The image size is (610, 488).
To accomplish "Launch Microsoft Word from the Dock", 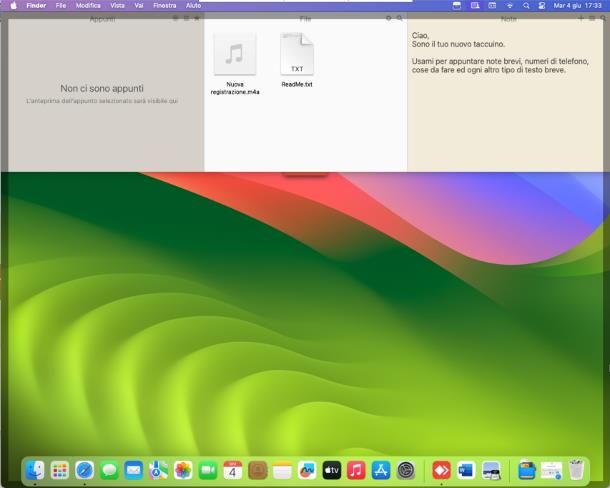I will [466, 470].
